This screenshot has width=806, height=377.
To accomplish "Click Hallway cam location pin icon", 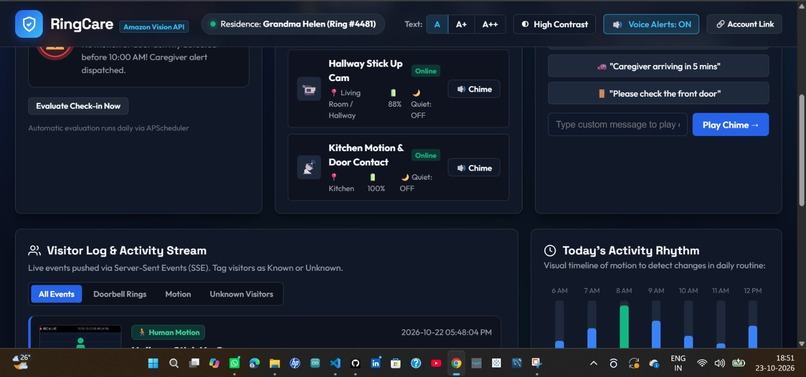I will pos(334,93).
